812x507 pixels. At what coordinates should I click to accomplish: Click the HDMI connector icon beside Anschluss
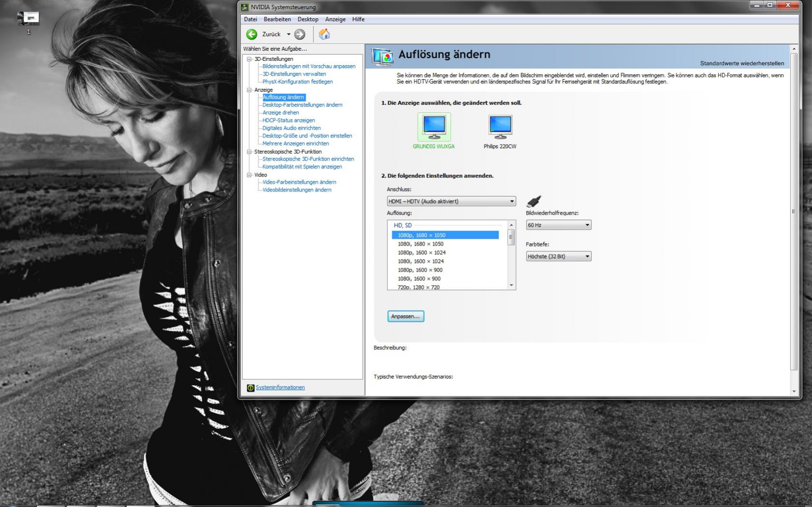coord(534,201)
